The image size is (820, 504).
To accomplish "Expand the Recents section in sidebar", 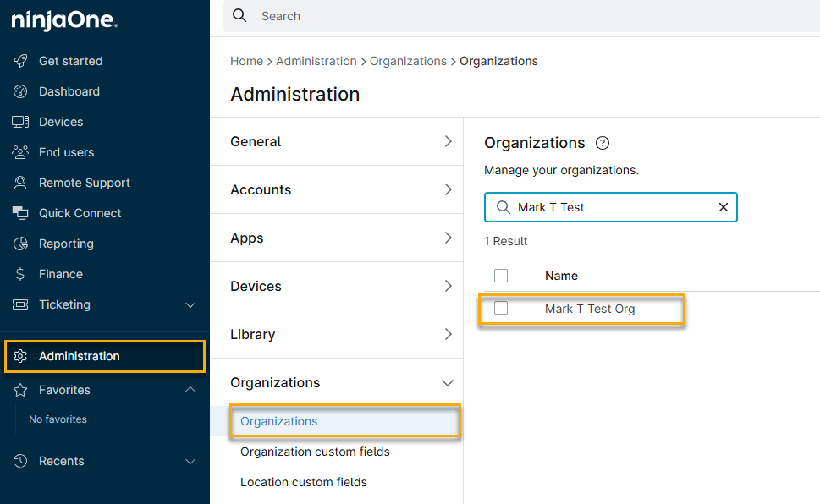I will [190, 461].
